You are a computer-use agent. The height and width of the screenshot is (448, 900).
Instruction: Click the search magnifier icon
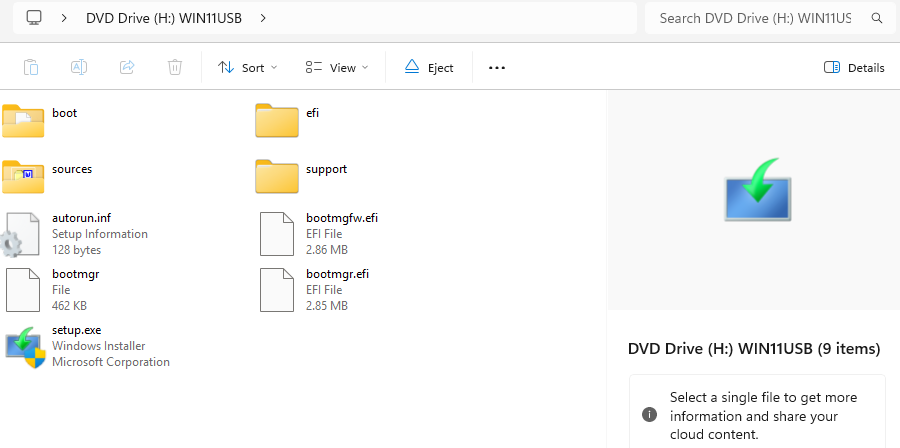(x=876, y=18)
